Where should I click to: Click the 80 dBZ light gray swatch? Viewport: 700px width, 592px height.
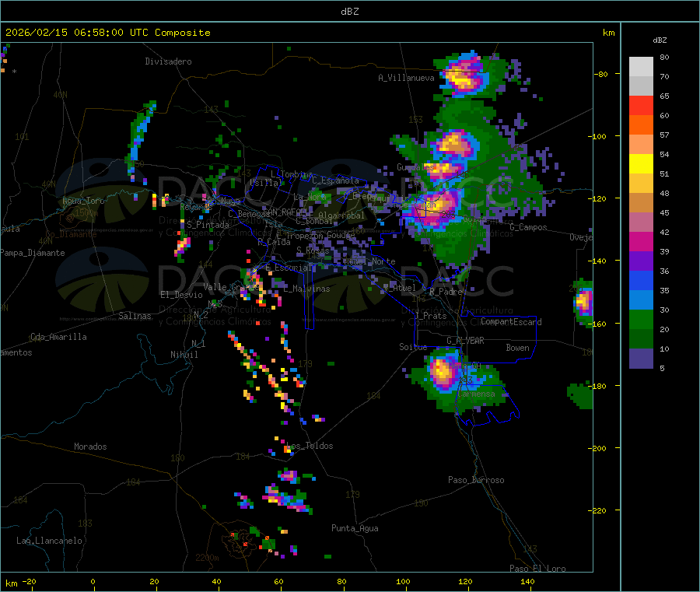[x=641, y=67]
